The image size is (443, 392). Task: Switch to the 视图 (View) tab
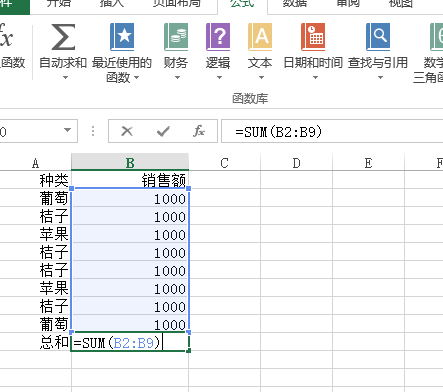(x=401, y=4)
